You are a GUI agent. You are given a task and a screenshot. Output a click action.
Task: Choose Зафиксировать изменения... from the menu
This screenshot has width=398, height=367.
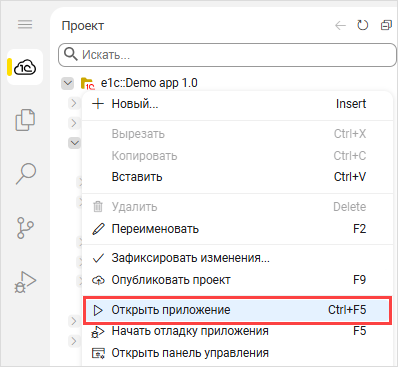click(x=237, y=258)
